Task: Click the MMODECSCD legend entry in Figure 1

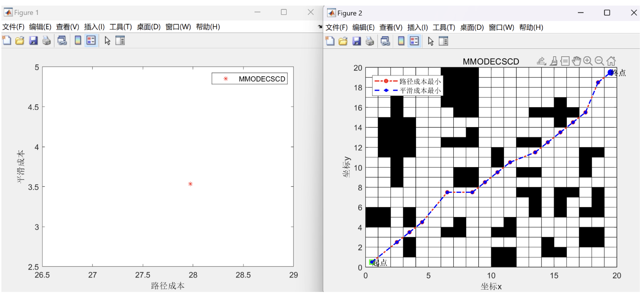Action: click(x=249, y=79)
